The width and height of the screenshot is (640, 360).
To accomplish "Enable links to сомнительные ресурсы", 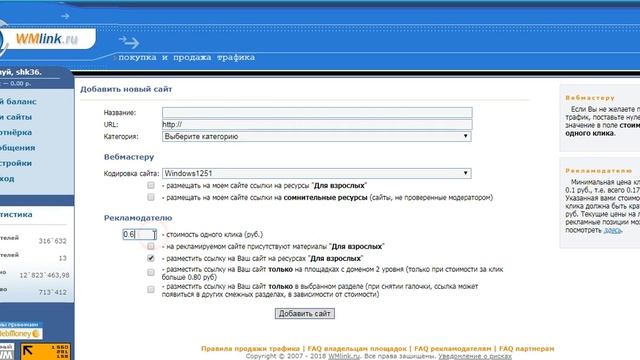I will click(x=151, y=197).
